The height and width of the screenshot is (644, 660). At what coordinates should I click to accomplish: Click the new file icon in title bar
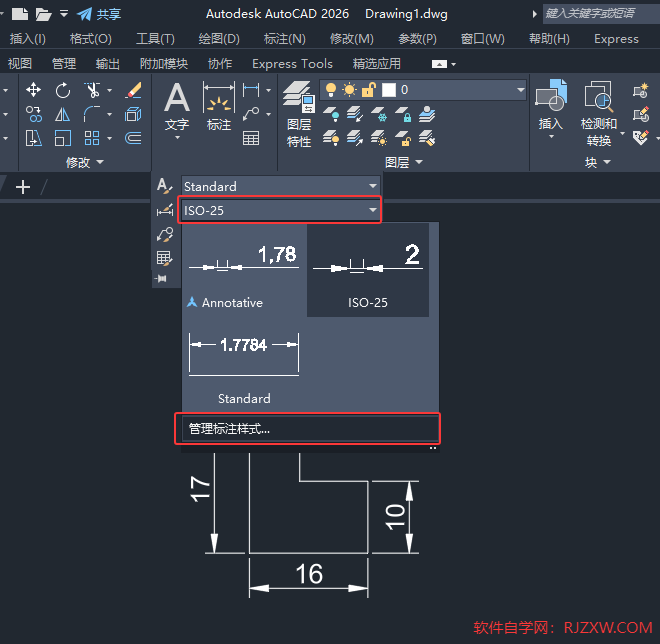pos(19,14)
